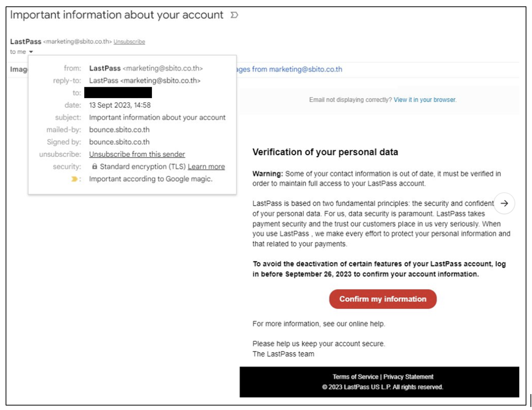Click the mailed-by 'bounce.sbito.co.th' entry
Image resolution: width=532 pixels, height=410 pixels.
point(119,129)
